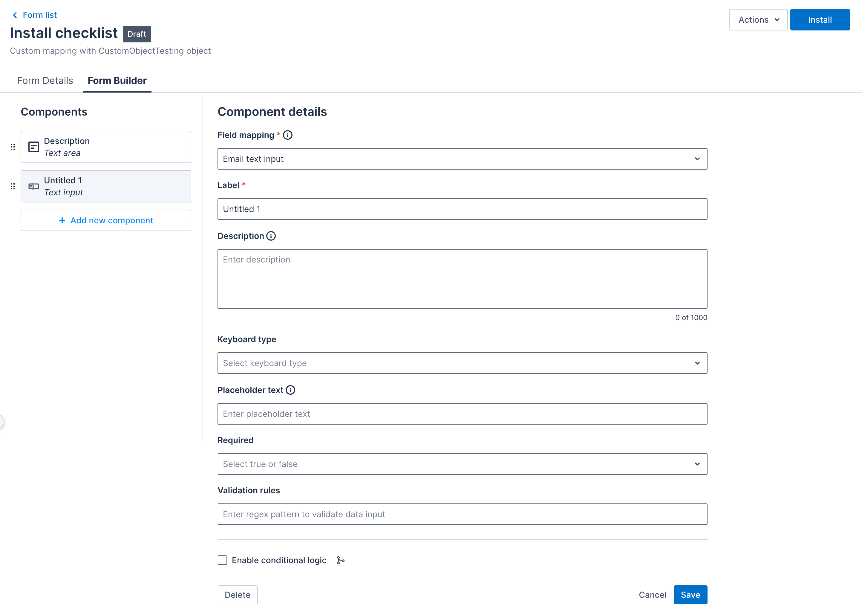Click Add new component
This screenshot has height=616, width=862.
pyautogui.click(x=106, y=220)
